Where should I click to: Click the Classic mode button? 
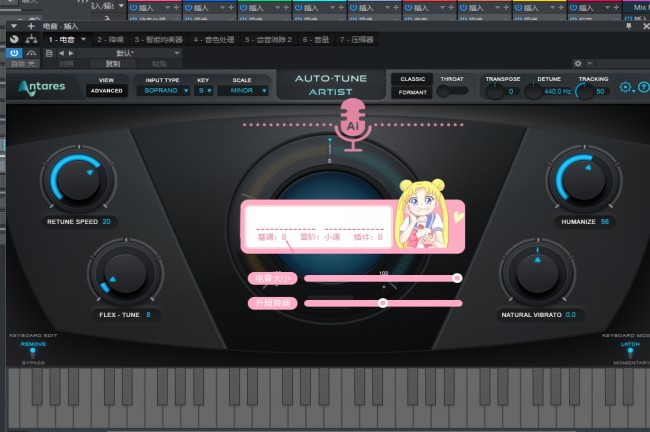click(412, 78)
